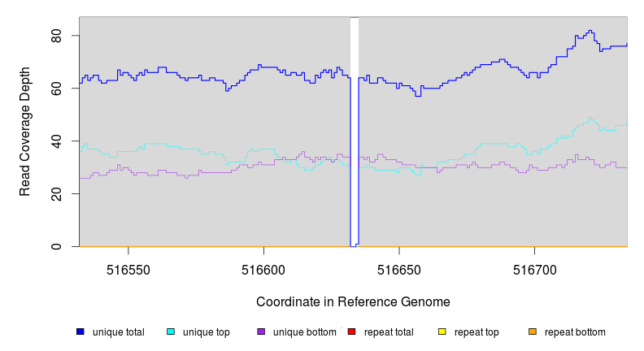Click the purple unique bottom legend swatch
This screenshot has width=644, height=351.
pos(261,332)
